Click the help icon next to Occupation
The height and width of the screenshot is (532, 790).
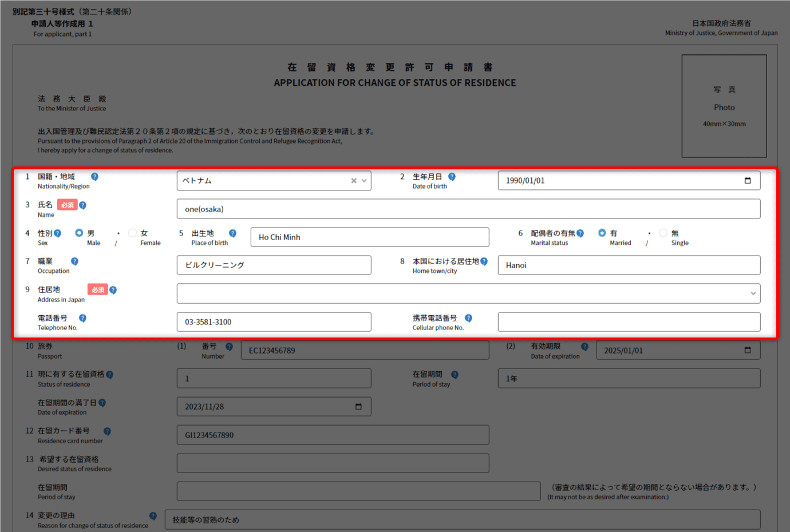pos(74,261)
